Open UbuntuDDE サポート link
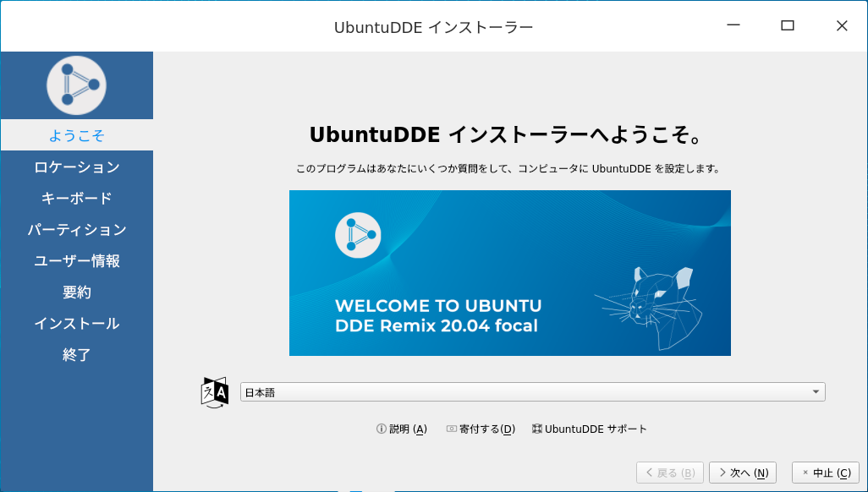 [590, 429]
